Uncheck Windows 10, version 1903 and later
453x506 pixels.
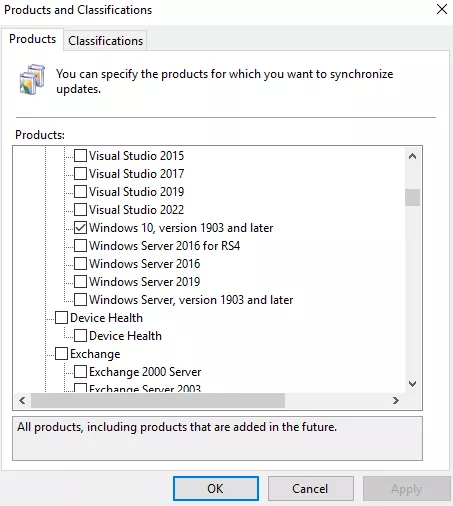point(80,228)
